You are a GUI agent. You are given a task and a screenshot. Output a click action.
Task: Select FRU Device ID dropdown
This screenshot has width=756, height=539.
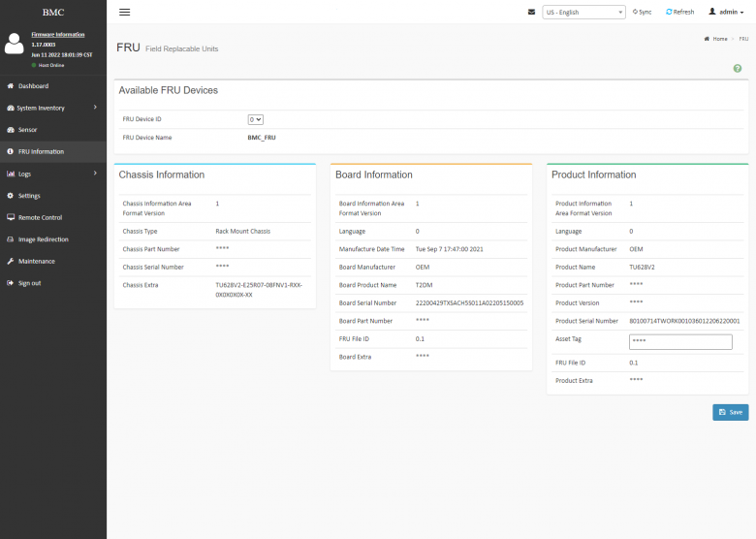[x=256, y=119]
